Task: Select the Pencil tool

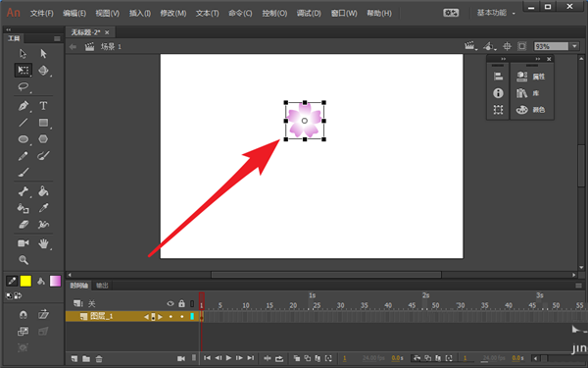Action: pyautogui.click(x=24, y=156)
